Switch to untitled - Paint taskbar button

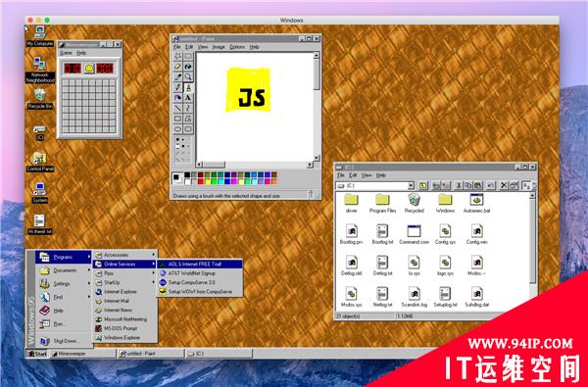(x=151, y=354)
